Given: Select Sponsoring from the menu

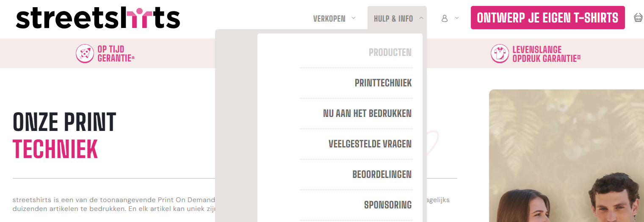Looking at the screenshot, I should click(387, 205).
